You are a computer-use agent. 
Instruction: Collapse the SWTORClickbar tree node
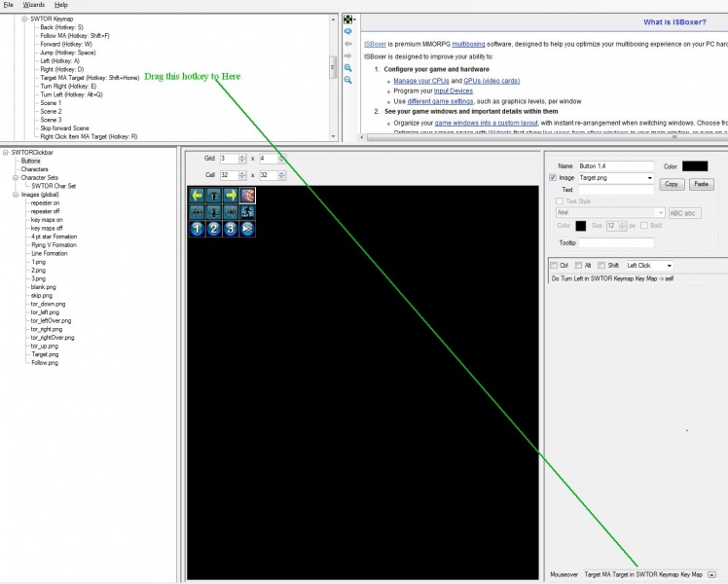click(x=6, y=152)
